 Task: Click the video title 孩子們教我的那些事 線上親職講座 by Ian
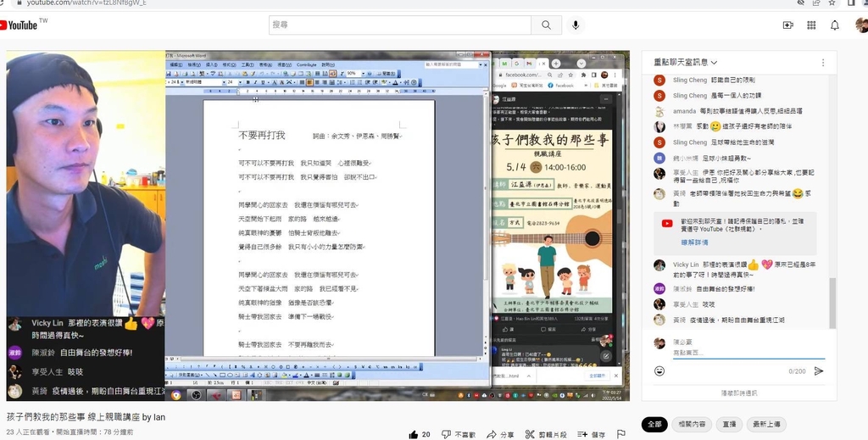[86, 417]
